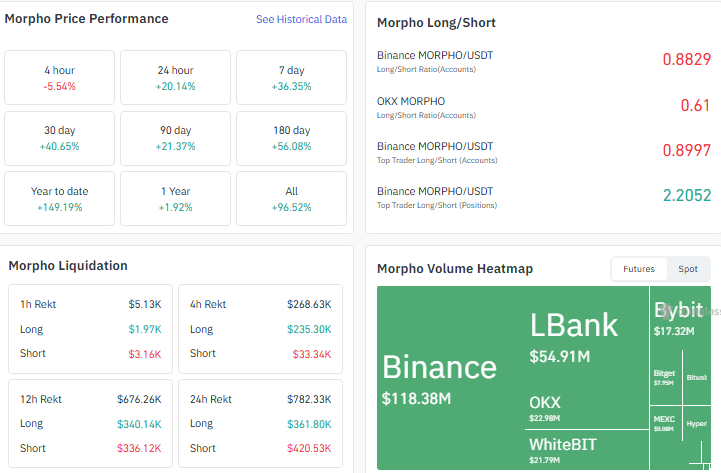Click the 2.2052 top trader positions ratio

687,195
